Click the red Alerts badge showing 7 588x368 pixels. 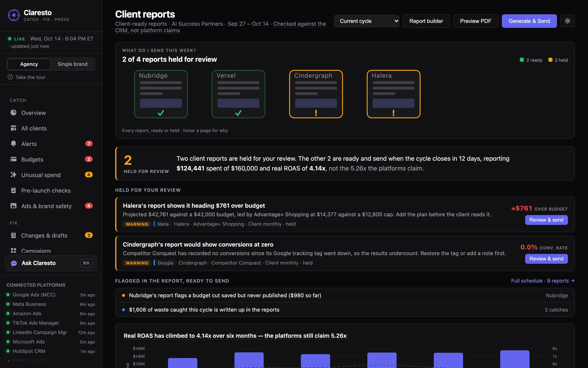(89, 144)
